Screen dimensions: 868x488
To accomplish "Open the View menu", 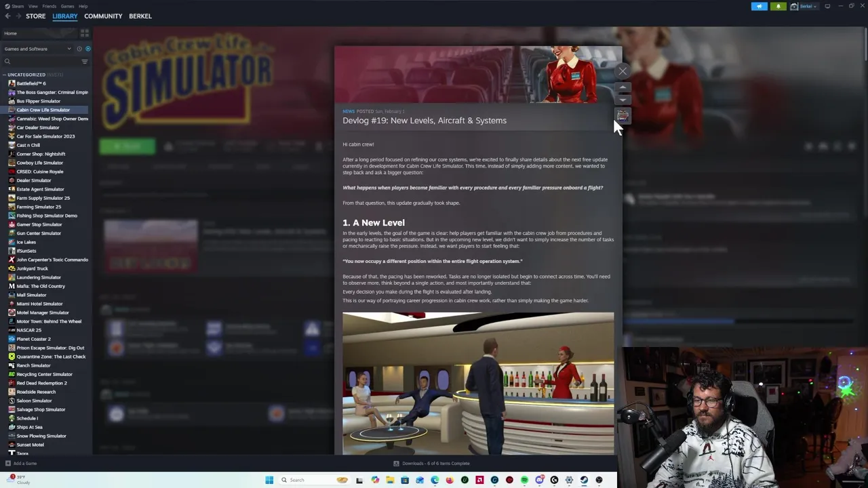I will 33,6.
